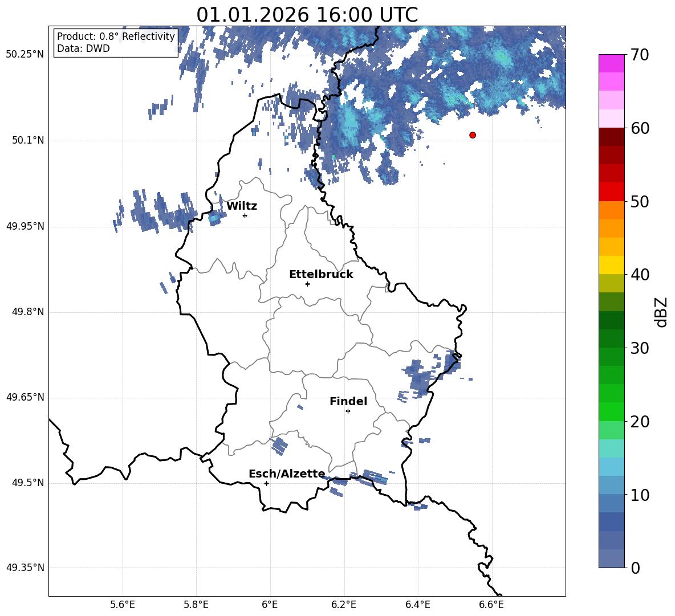The height and width of the screenshot is (616, 675).
Task: Click the 5.8°E longitude label
Action: tap(196, 605)
